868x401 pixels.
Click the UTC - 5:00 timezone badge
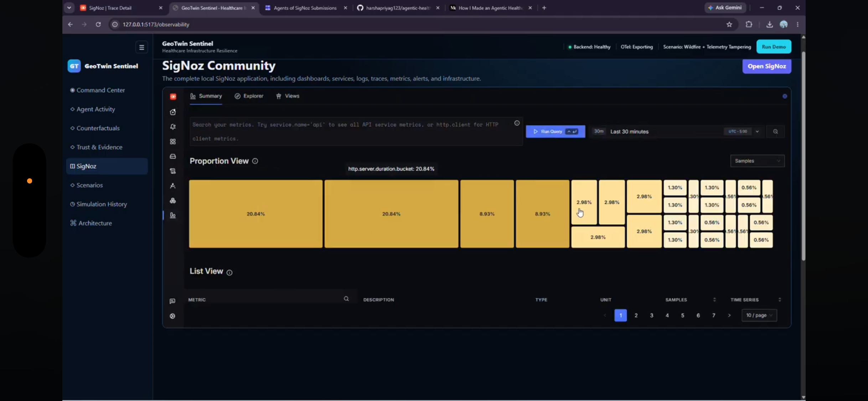pyautogui.click(x=738, y=132)
